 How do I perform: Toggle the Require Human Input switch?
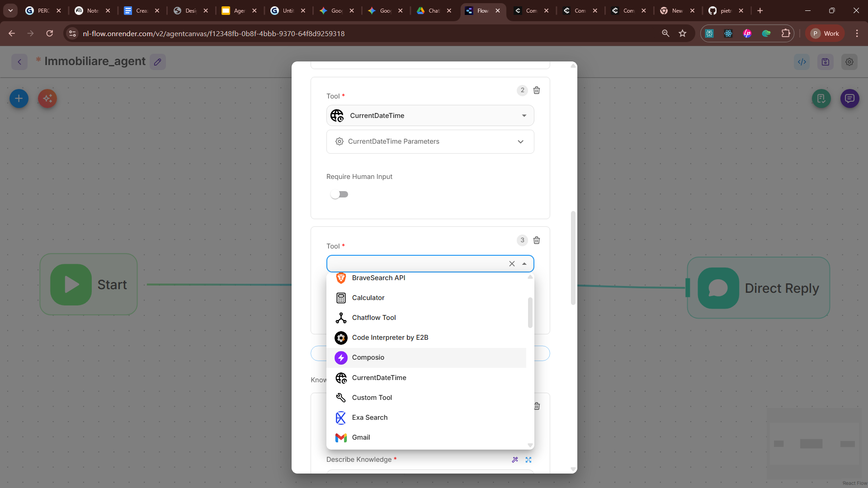339,194
